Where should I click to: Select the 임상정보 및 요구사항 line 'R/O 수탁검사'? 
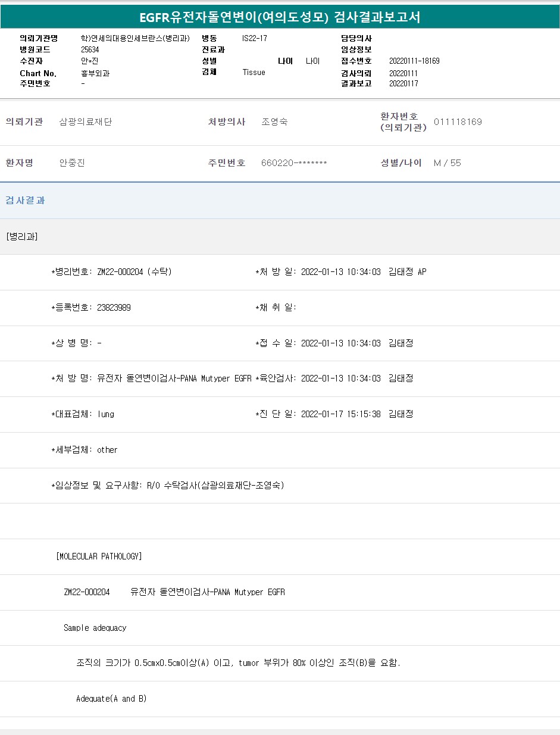click(x=168, y=486)
